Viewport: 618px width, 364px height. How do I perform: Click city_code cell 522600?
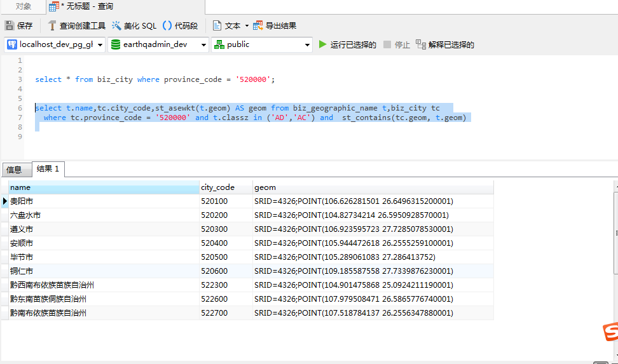click(226, 299)
